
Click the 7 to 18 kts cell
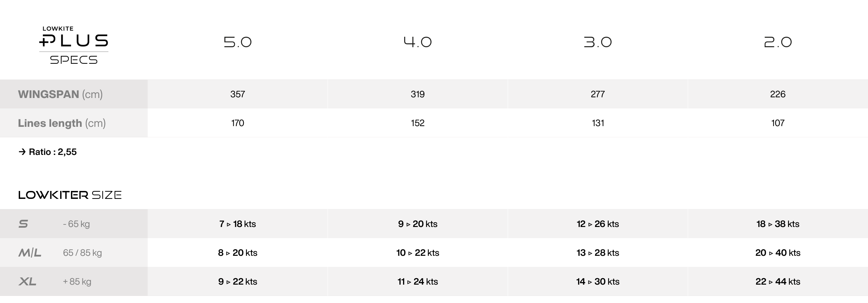pos(238,224)
